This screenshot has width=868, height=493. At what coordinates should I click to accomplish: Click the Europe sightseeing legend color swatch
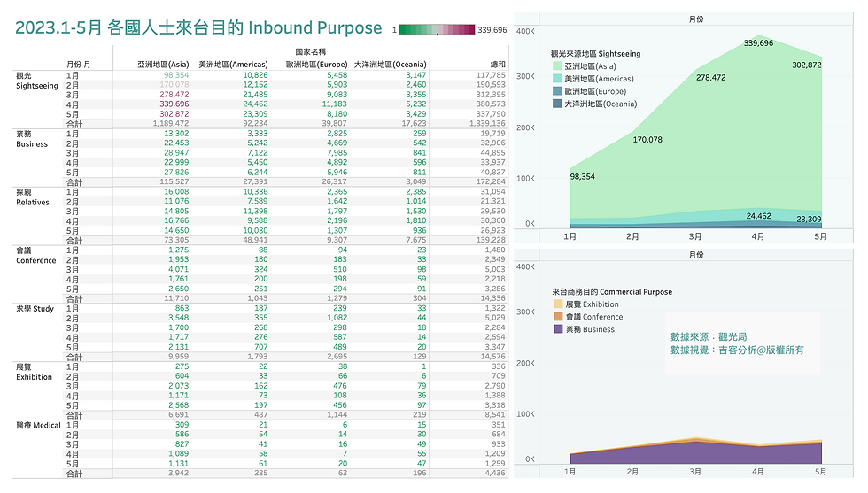(557, 91)
